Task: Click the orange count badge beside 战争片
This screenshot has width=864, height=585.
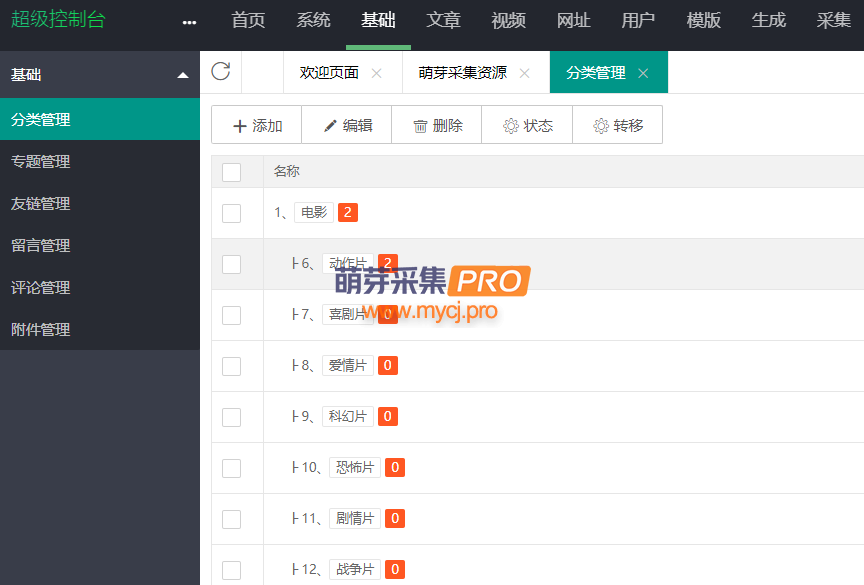Action: 395,569
